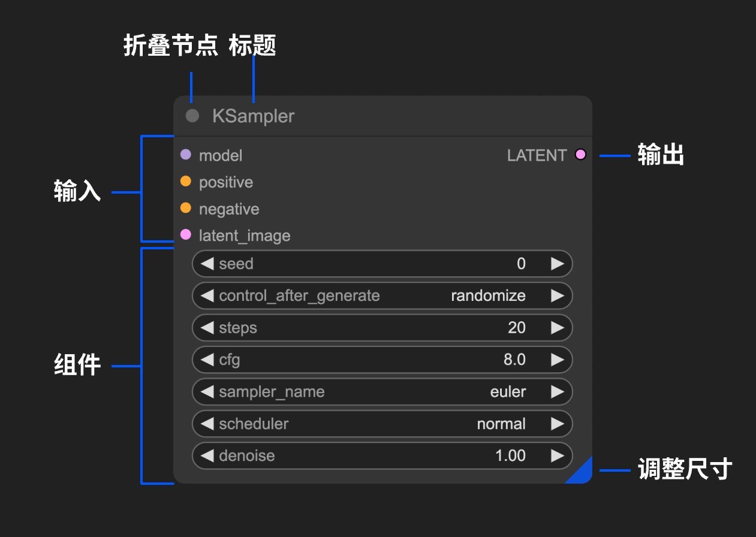Click the KSampler node title
This screenshot has height=537, width=756.
[254, 116]
